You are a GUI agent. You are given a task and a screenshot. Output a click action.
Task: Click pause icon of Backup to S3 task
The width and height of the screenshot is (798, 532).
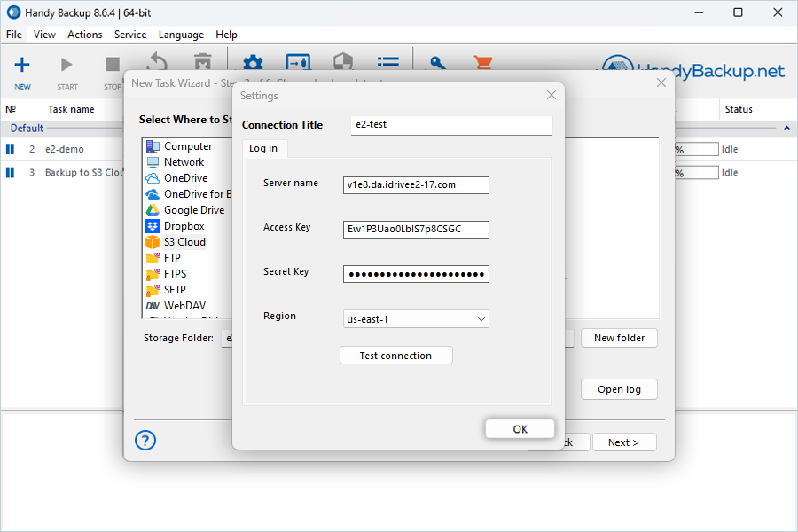coord(10,173)
